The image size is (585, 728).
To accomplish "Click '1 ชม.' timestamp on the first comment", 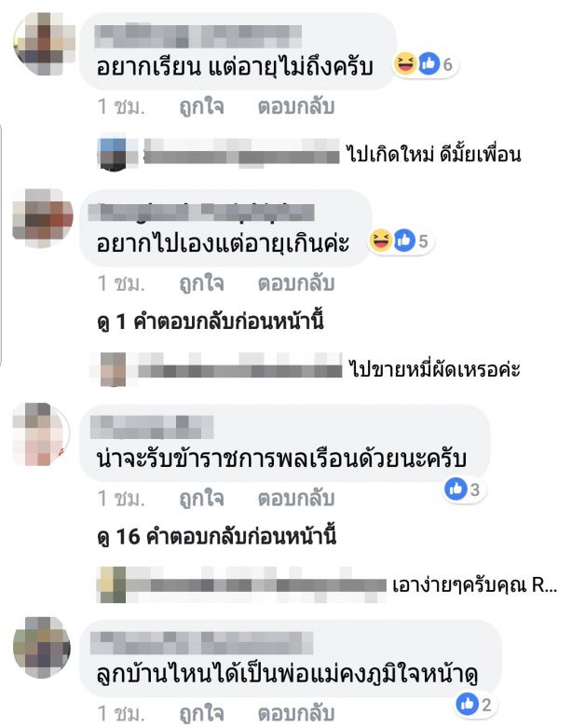I will pos(121,107).
